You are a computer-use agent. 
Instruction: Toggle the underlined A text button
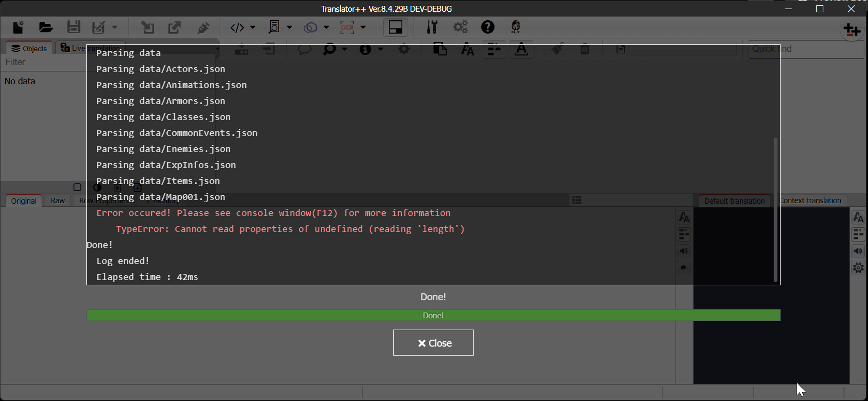point(521,50)
